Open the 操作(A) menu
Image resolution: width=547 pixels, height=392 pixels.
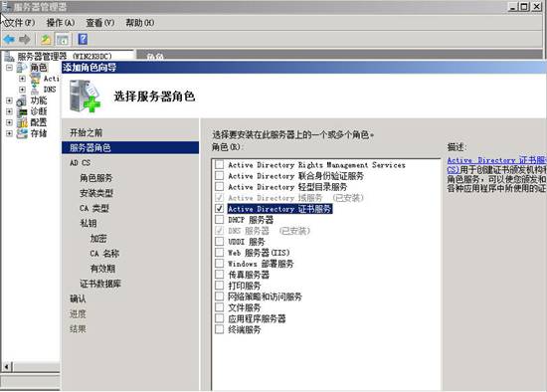coord(61,23)
